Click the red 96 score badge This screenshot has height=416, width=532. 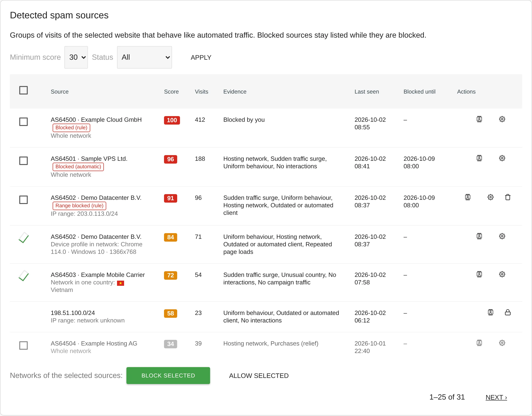coord(171,159)
